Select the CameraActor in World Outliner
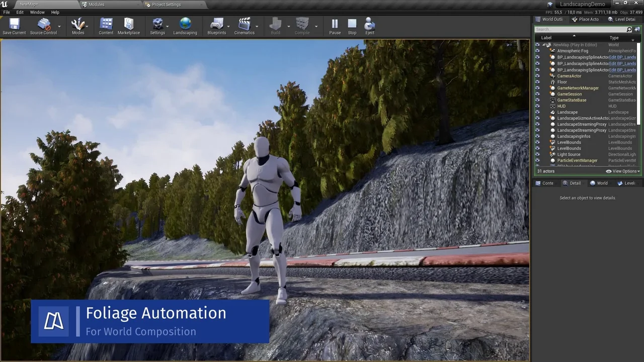 coord(569,76)
